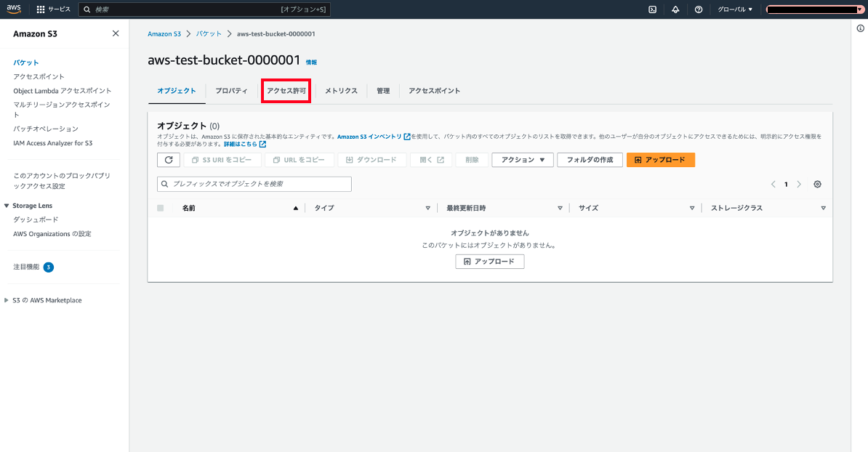Switch to the メトリクス tab
The width and height of the screenshot is (868, 452).
pyautogui.click(x=341, y=91)
